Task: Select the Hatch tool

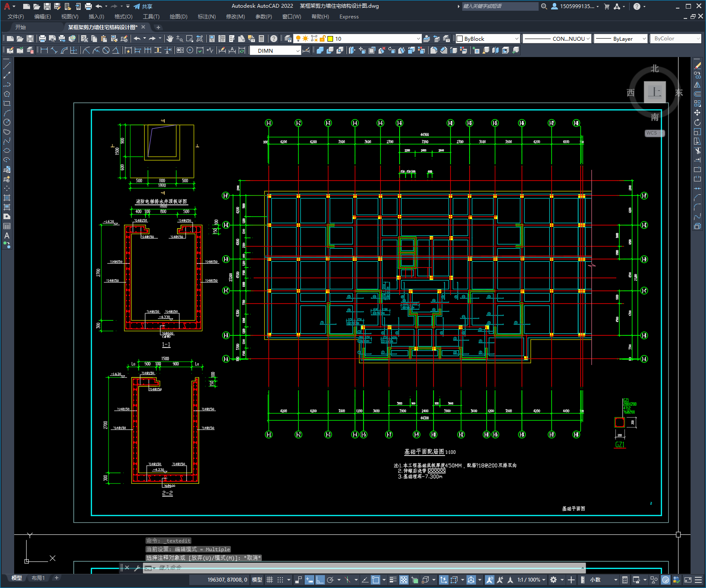Action: tap(7, 198)
